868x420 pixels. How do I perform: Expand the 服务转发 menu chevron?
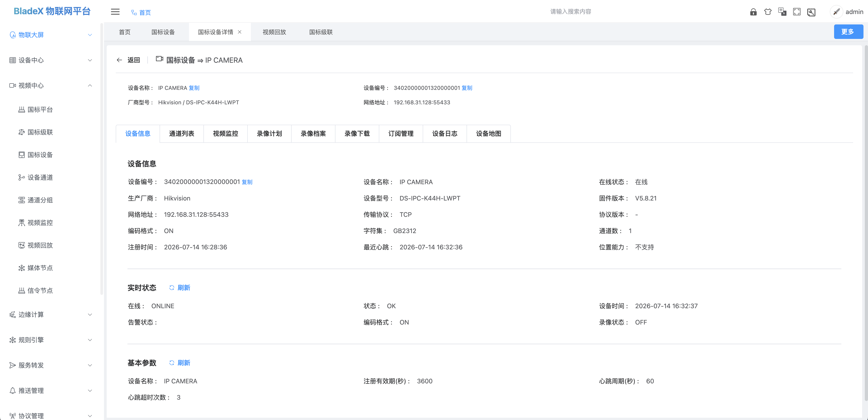pyautogui.click(x=90, y=365)
